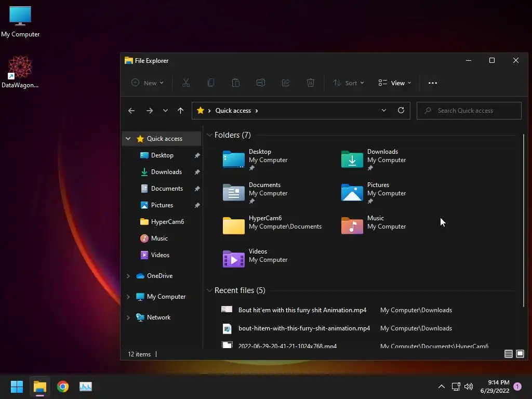Unpin Desktop using its sidebar pin
Viewport: 532px width, 399px height.
[x=197, y=155]
